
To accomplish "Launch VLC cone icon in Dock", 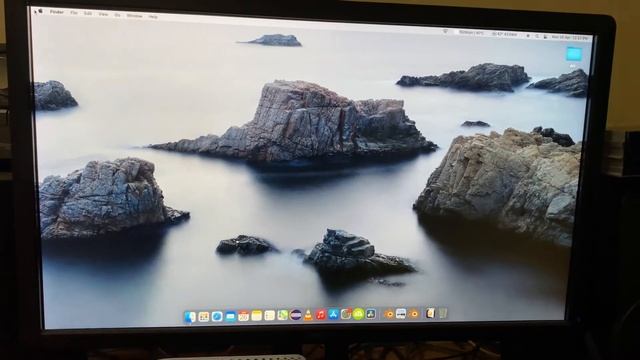I will tap(308, 315).
